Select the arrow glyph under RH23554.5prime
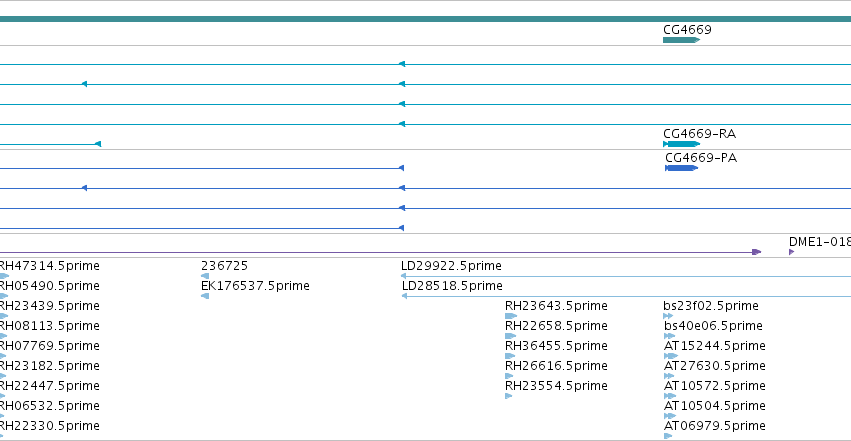The image size is (851, 441). click(509, 397)
